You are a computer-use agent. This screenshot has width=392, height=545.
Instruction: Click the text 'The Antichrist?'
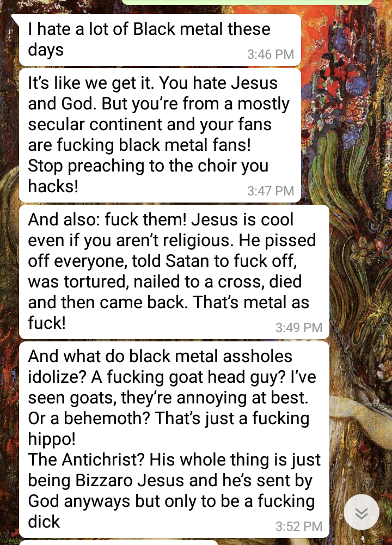(86, 460)
